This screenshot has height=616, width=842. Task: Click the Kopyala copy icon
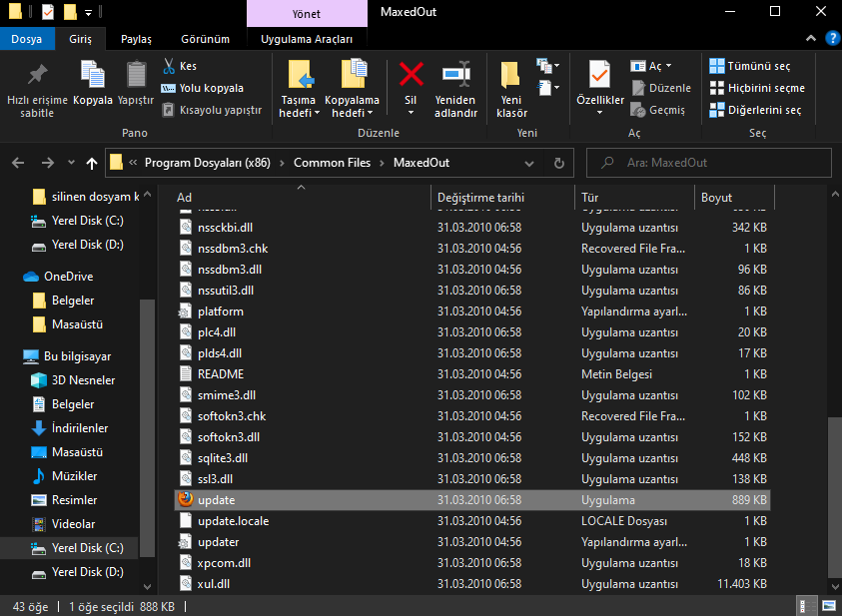coord(92,74)
